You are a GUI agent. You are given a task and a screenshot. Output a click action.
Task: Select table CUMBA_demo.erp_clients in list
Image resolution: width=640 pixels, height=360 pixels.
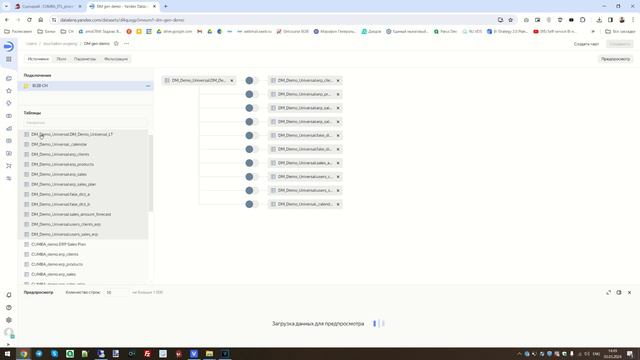pos(83,254)
